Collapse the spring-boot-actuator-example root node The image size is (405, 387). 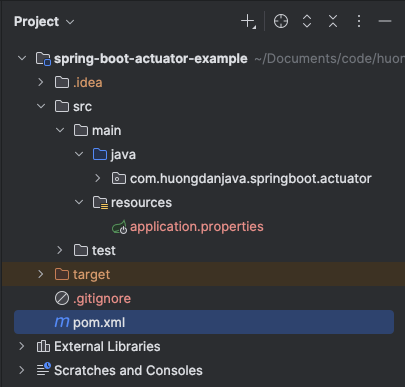coord(22,58)
